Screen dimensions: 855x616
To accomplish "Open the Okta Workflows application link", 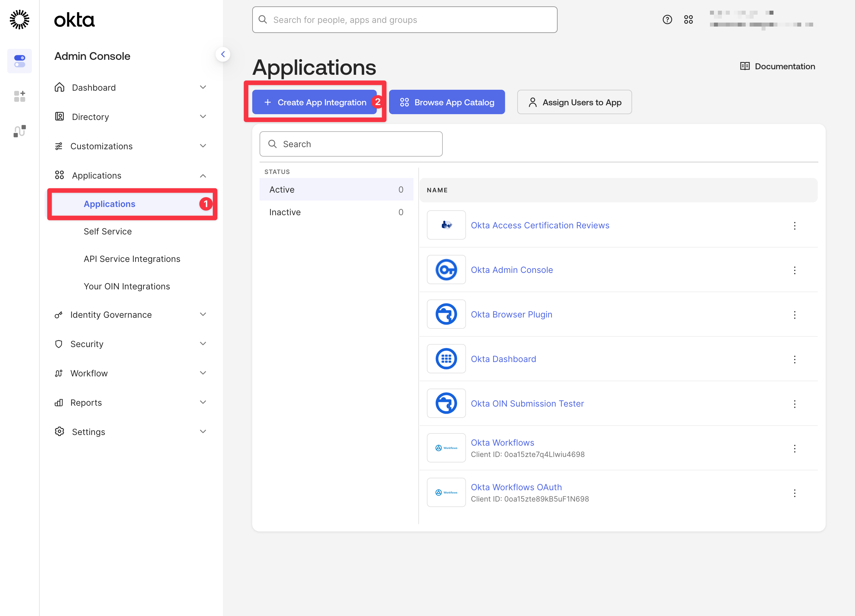I will tap(503, 443).
